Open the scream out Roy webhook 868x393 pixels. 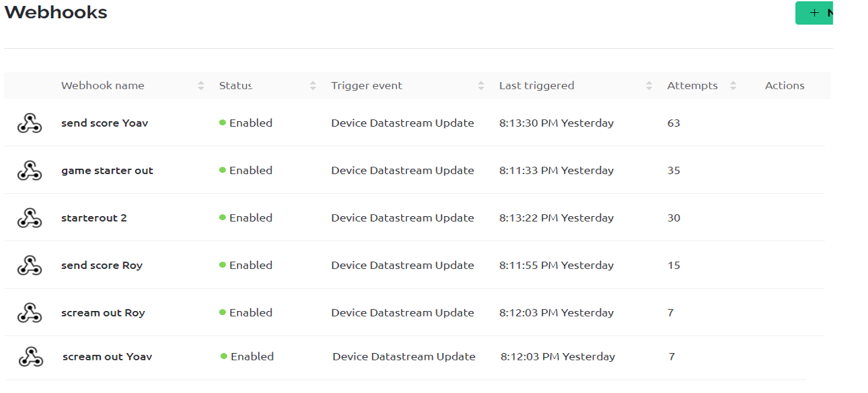click(x=103, y=313)
